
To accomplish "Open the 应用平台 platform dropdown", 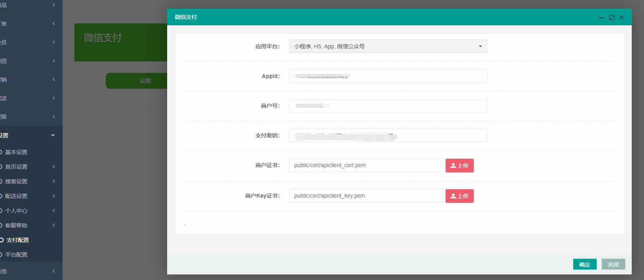I will tap(388, 46).
